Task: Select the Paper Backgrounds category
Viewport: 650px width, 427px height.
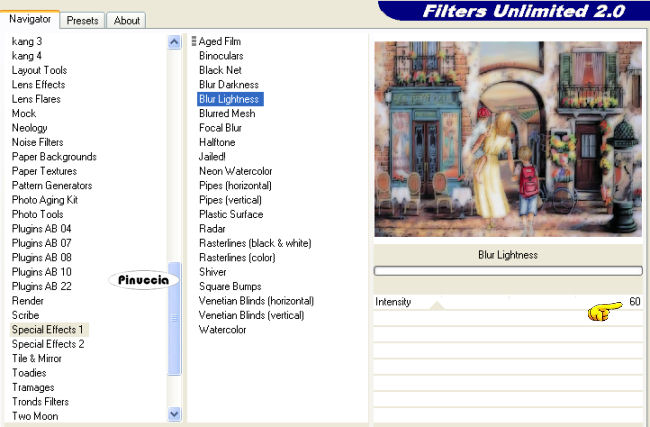Action: (x=54, y=157)
